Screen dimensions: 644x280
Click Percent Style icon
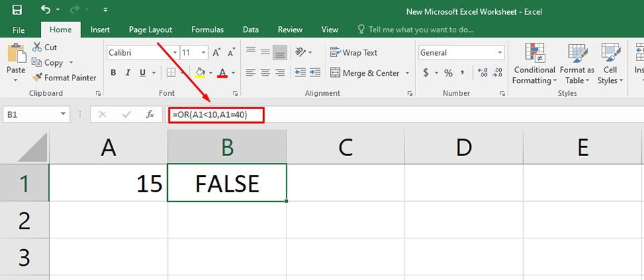pos(448,73)
